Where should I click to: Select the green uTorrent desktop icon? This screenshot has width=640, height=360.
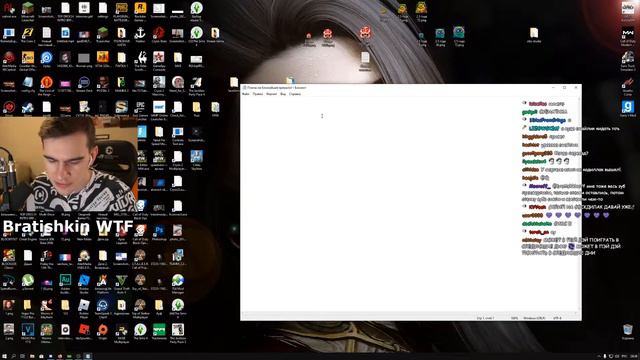click(28, 282)
